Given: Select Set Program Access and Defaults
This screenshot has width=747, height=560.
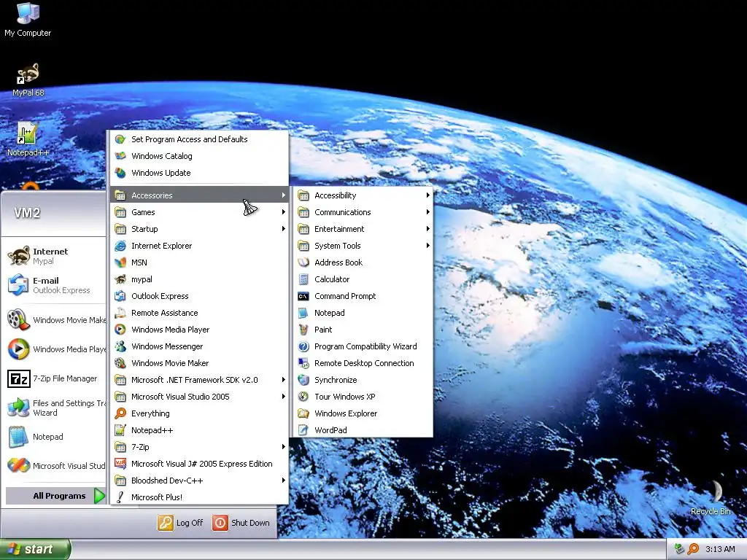Looking at the screenshot, I should click(200, 139).
